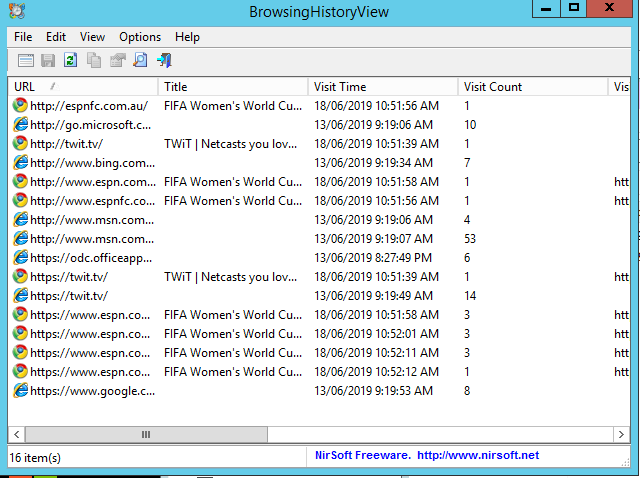Click the visit time 13/06/2019 9:19:53 AM
Screen dimensions: 640x478
coord(373,391)
